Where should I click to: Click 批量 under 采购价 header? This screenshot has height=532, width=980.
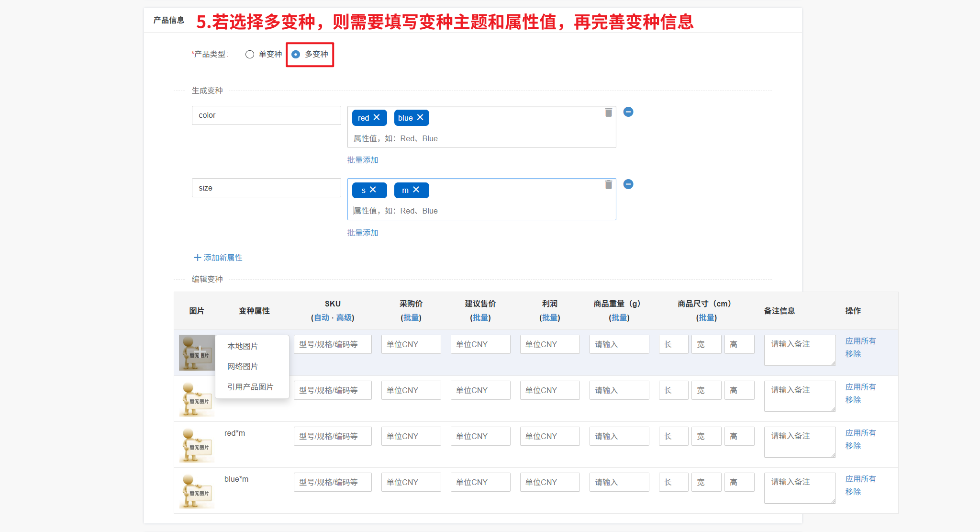(411, 317)
